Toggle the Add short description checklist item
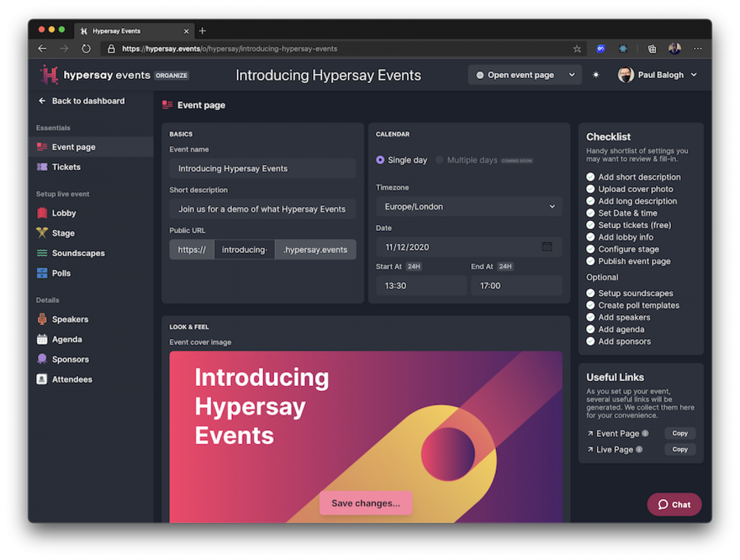Image resolution: width=740 pixels, height=560 pixels. click(x=591, y=177)
